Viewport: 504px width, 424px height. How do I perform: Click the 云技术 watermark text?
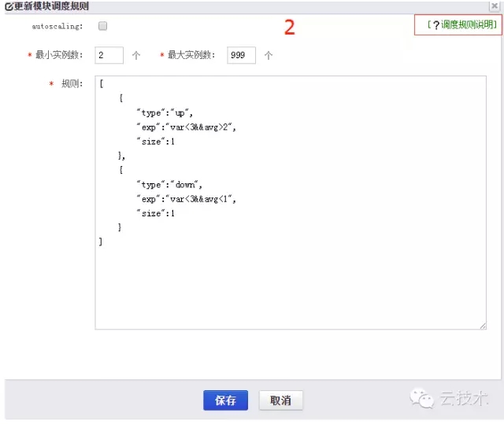coord(464,399)
